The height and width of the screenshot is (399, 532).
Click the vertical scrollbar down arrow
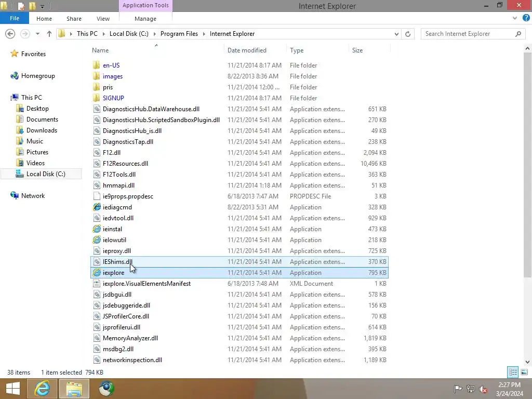(x=527, y=362)
